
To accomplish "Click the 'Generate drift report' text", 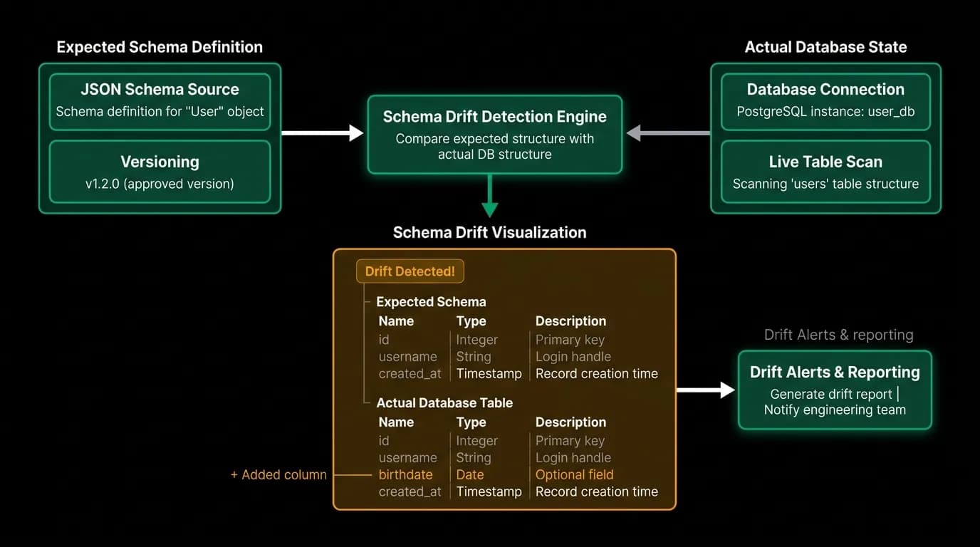I will point(831,394).
